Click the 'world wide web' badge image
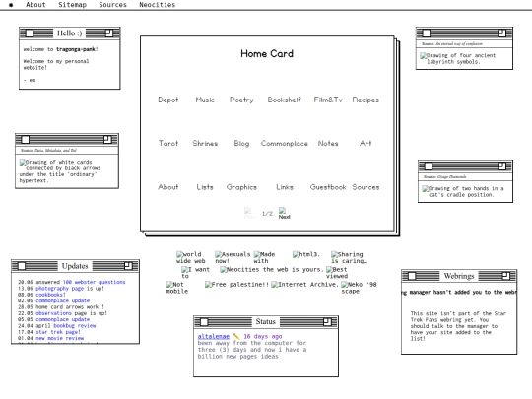Viewport: 532px width, 399px height. pos(191,257)
